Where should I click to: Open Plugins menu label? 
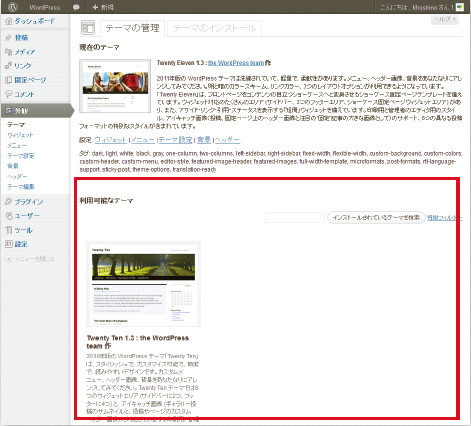(29, 201)
